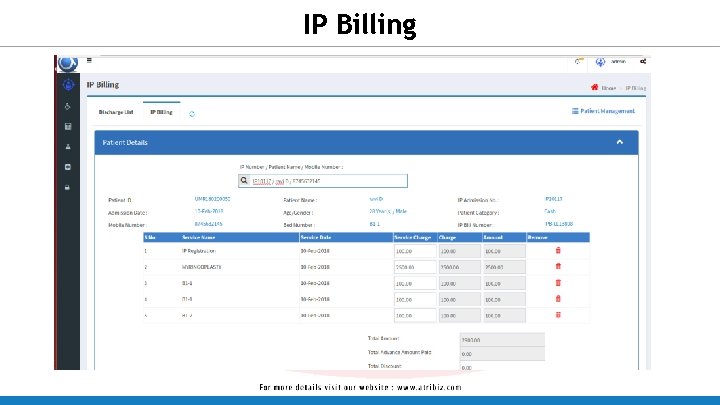Click the Total Advance Amount Paid field
Screen dimensions: 720x405
tap(502, 354)
